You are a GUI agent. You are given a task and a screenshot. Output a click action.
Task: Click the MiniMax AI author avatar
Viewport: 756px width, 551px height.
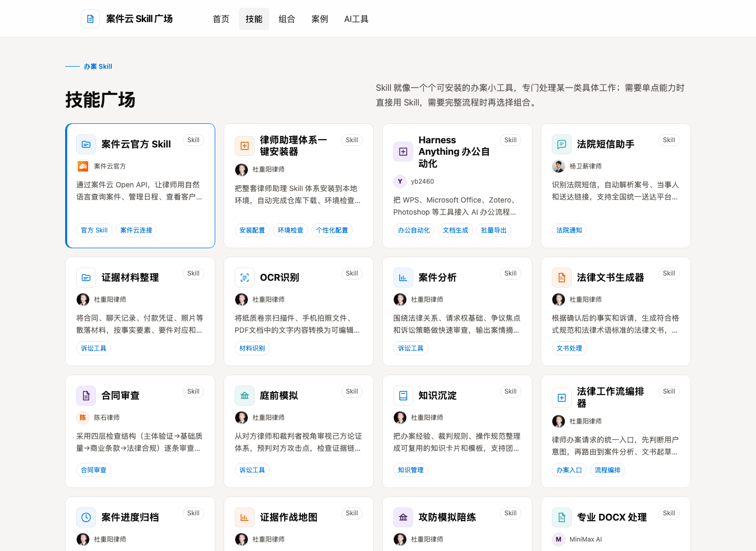point(559,539)
